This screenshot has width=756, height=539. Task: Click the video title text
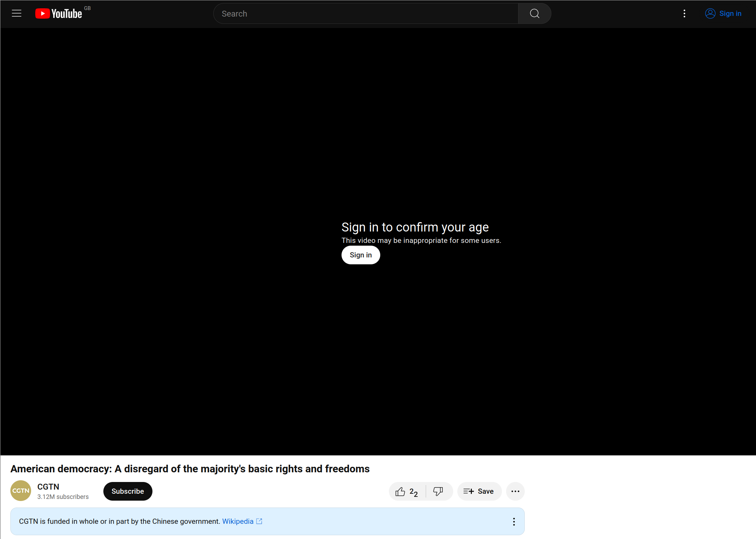pos(190,469)
